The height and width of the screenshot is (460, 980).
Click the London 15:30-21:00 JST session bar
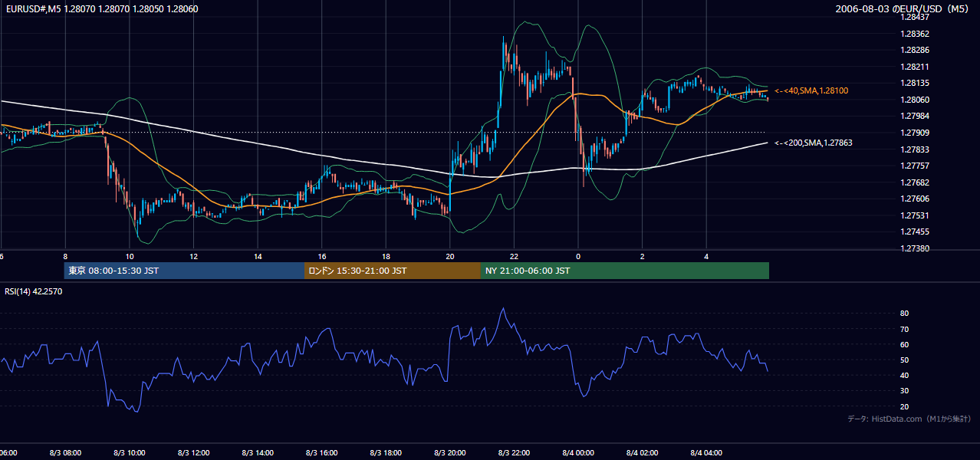pyautogui.click(x=393, y=271)
